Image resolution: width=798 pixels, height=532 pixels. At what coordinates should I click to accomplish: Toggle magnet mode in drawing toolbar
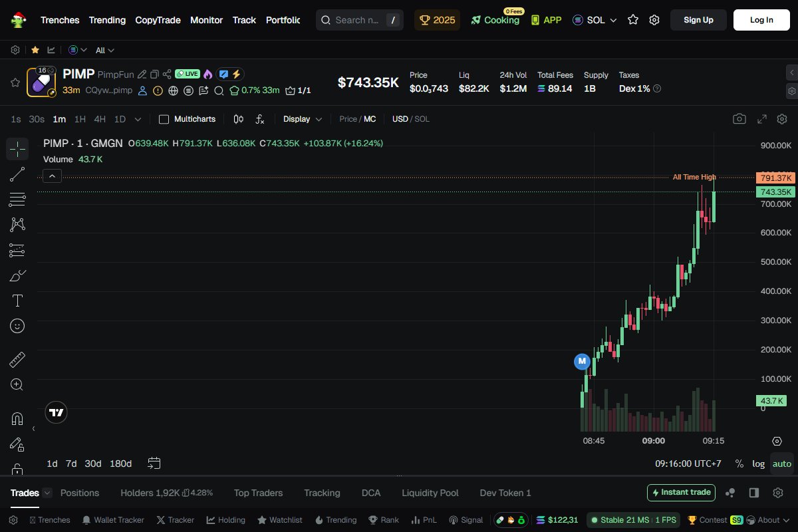(x=17, y=419)
